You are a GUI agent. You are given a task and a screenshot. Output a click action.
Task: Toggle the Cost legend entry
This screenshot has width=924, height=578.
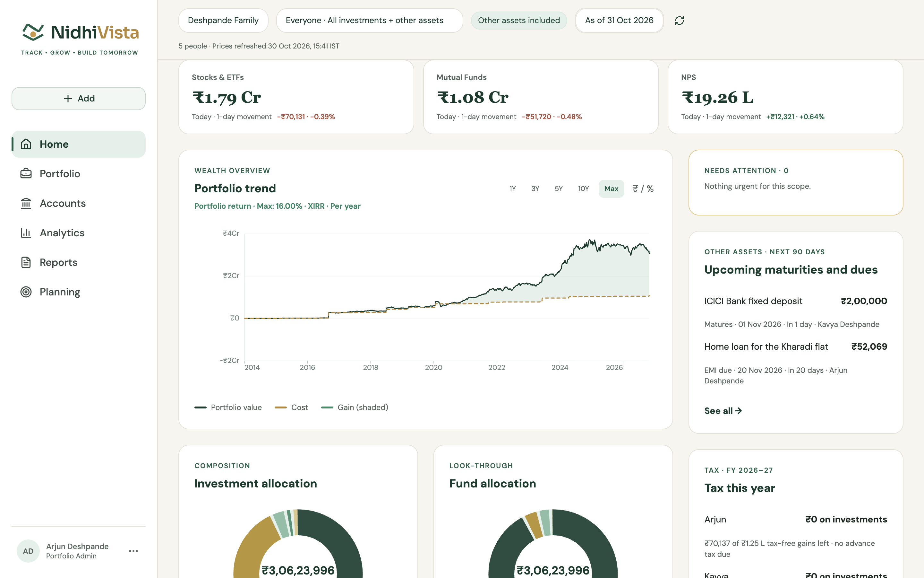point(291,407)
